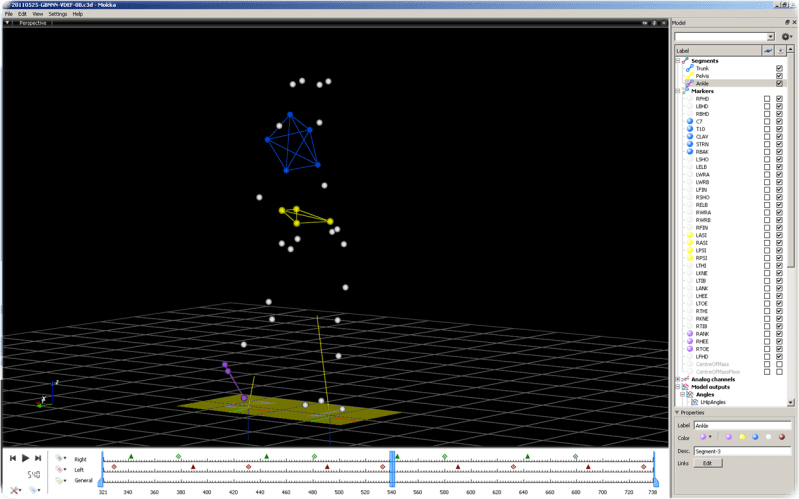The width and height of the screenshot is (799, 499).
Task: Click the timeline current-frame slider handle
Action: (x=392, y=469)
